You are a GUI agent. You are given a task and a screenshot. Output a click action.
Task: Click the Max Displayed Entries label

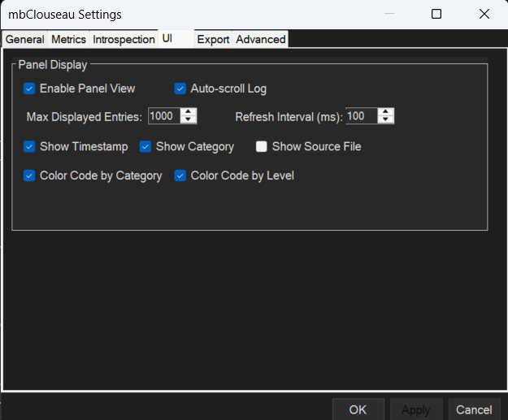point(85,117)
